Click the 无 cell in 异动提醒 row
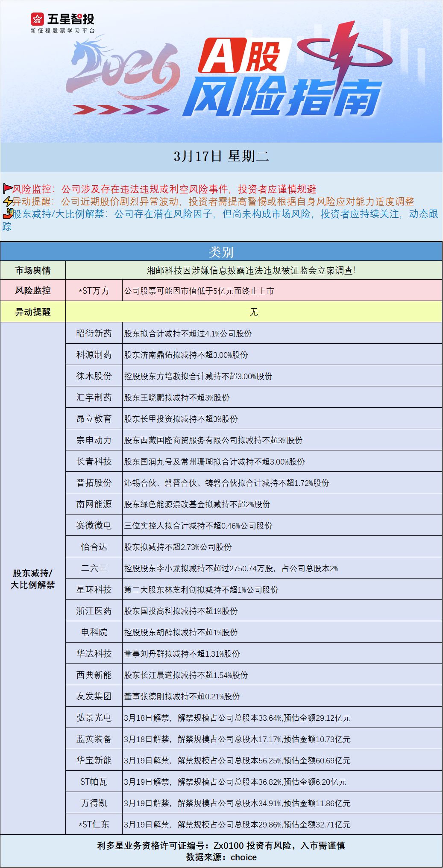Viewport: 443px width, 868px height. pos(254,312)
